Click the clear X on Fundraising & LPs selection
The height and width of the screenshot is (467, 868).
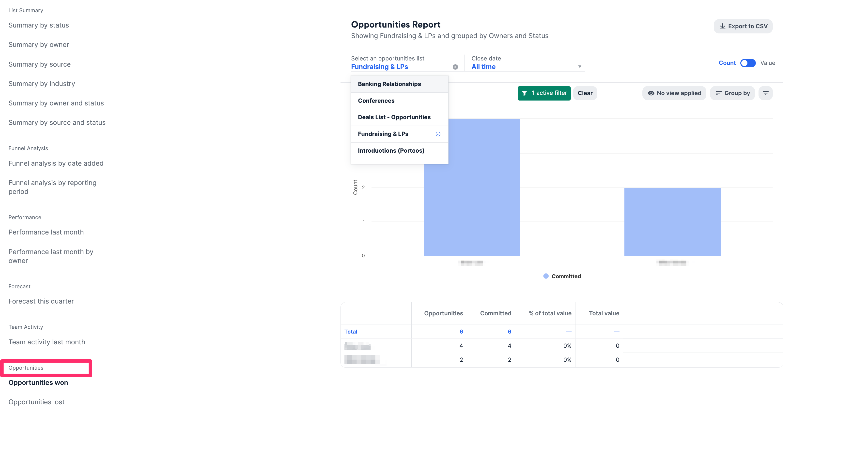[x=455, y=66]
